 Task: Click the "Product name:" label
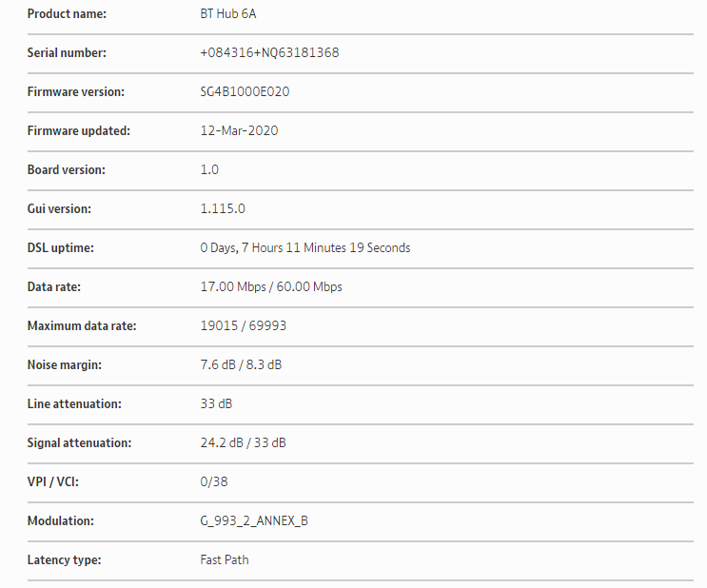click(67, 14)
